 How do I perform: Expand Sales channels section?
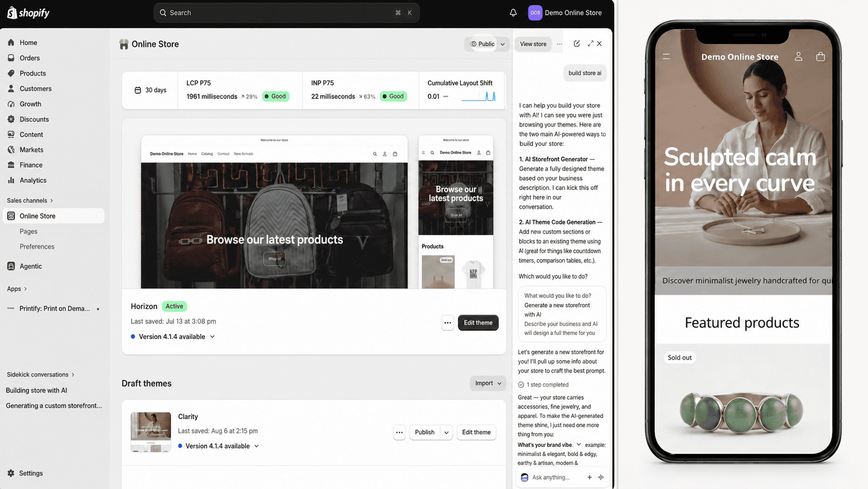(30, 201)
